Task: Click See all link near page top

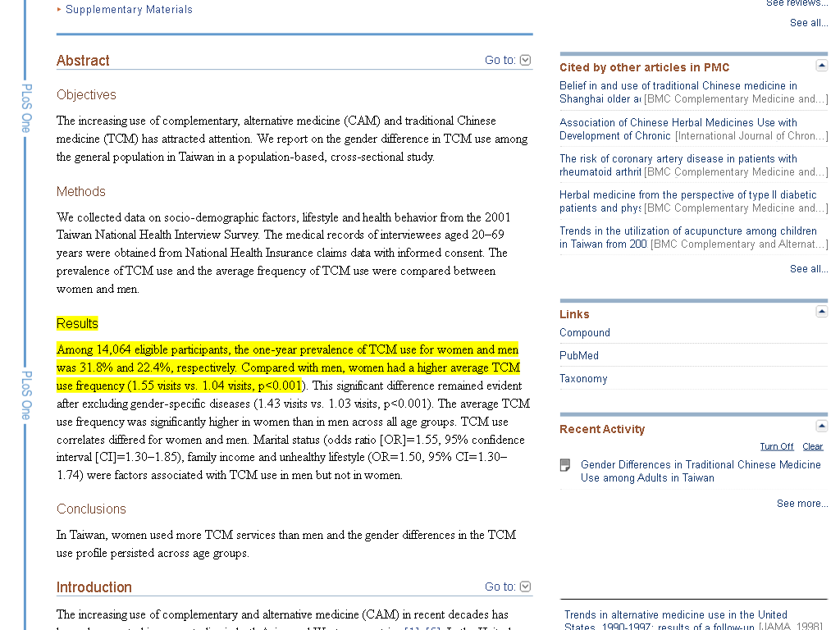Action: click(808, 22)
